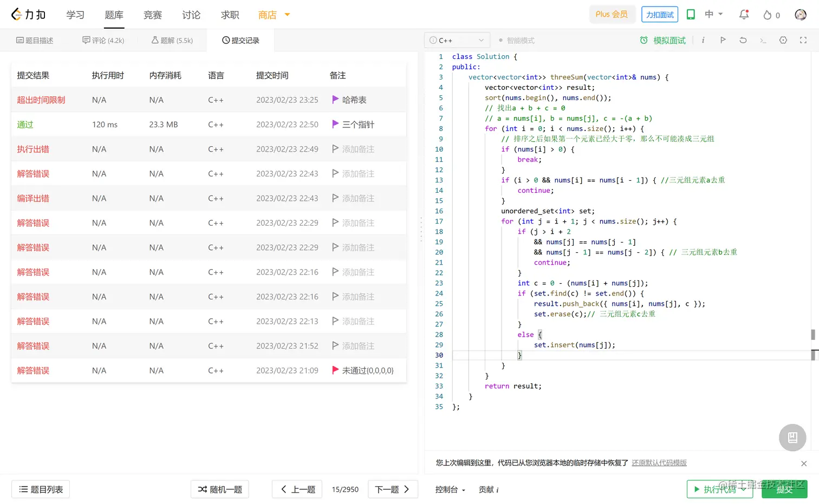819x504 pixels.
Task: Reset code with the revert icon
Action: click(743, 40)
